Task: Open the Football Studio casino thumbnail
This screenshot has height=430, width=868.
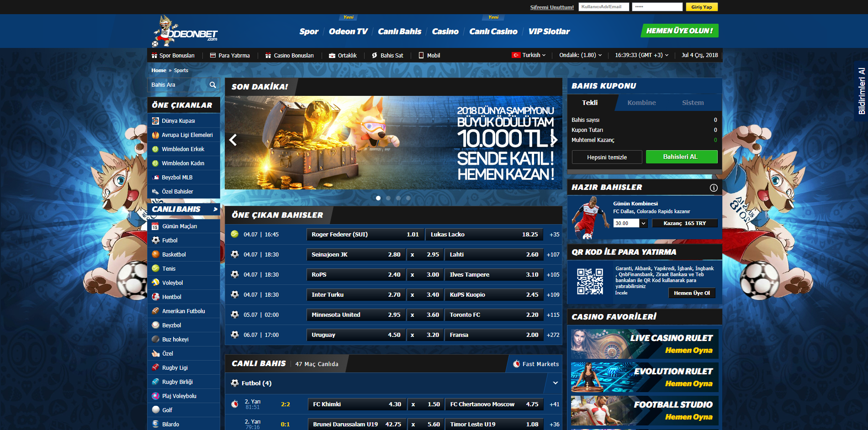Action: pos(645,410)
